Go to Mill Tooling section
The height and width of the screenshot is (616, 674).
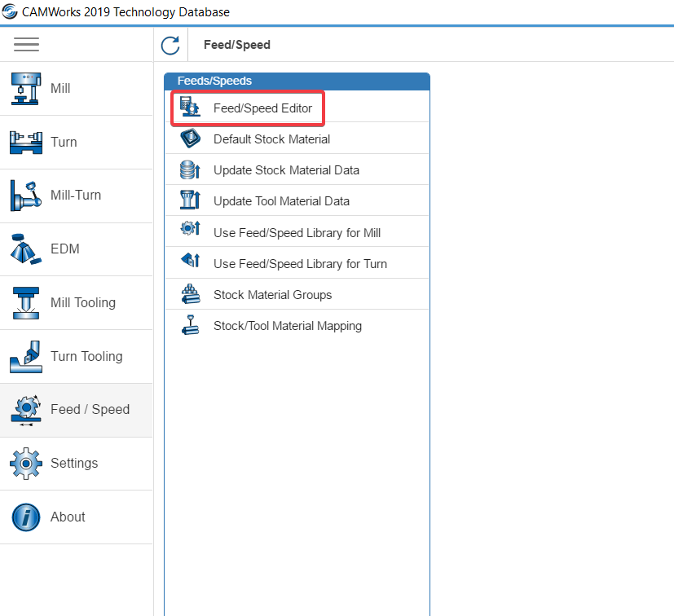pyautogui.click(x=77, y=303)
